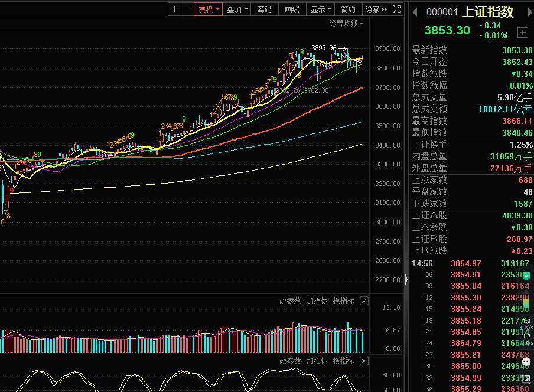Viewport: 534px width, 392px height.
Task: Click 总成交额 value 10012.11亿元
Action: click(x=506, y=109)
